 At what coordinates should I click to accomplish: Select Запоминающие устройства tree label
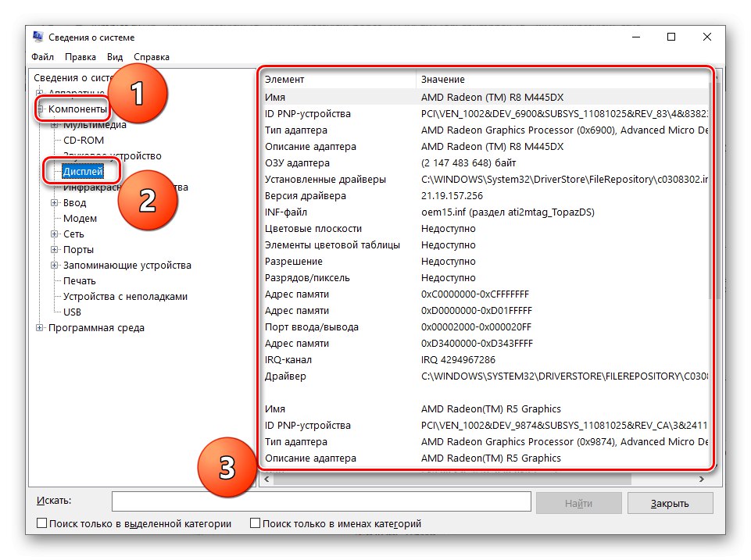127,266
